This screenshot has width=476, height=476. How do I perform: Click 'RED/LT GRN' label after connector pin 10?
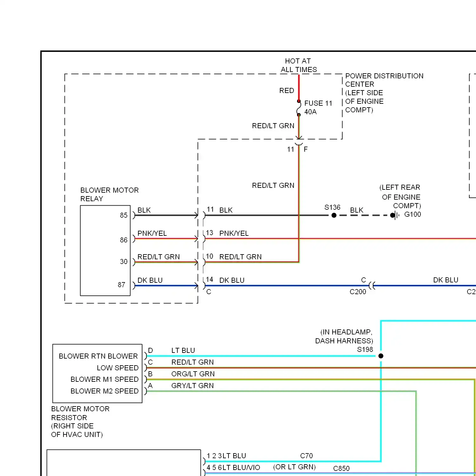241,257
